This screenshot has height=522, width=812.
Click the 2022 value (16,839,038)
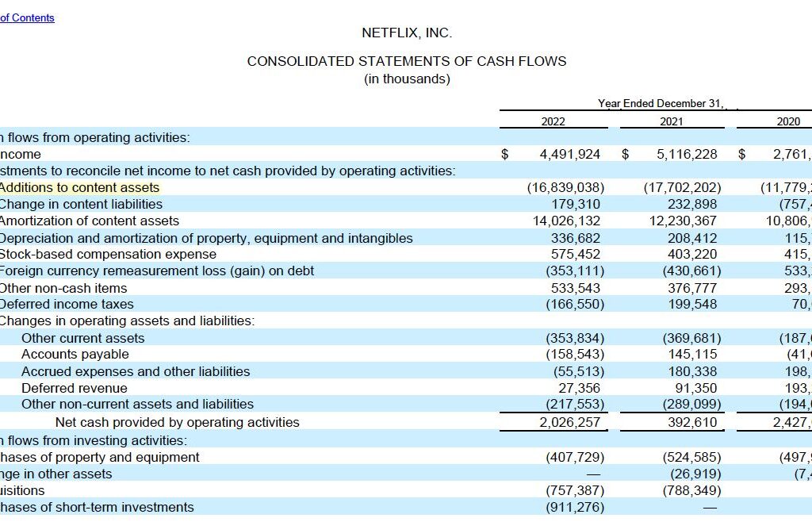(x=565, y=188)
